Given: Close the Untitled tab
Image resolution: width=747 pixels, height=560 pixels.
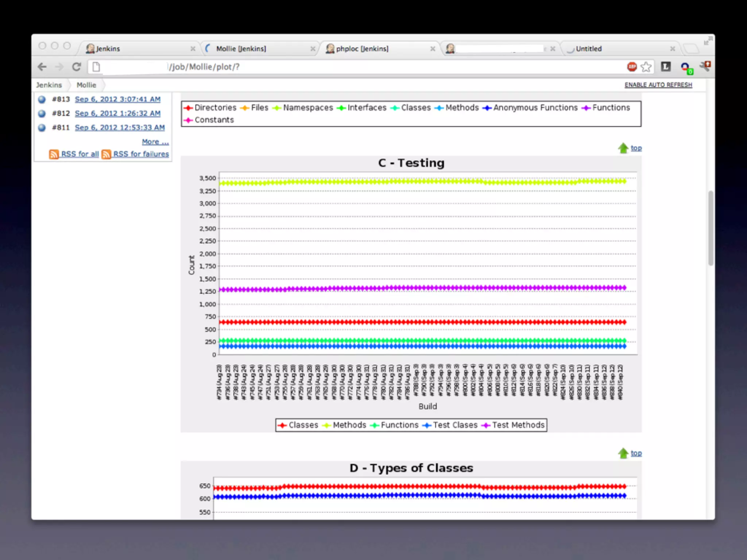Looking at the screenshot, I should 672,48.
